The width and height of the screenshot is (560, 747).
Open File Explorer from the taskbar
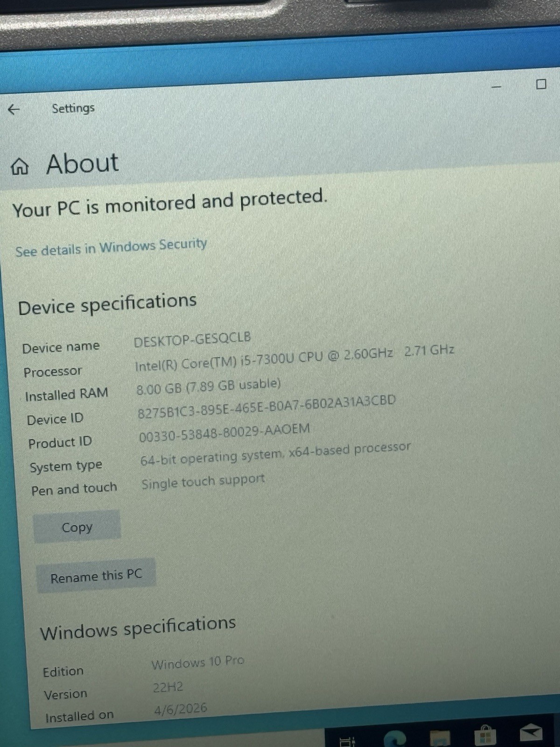(440, 738)
